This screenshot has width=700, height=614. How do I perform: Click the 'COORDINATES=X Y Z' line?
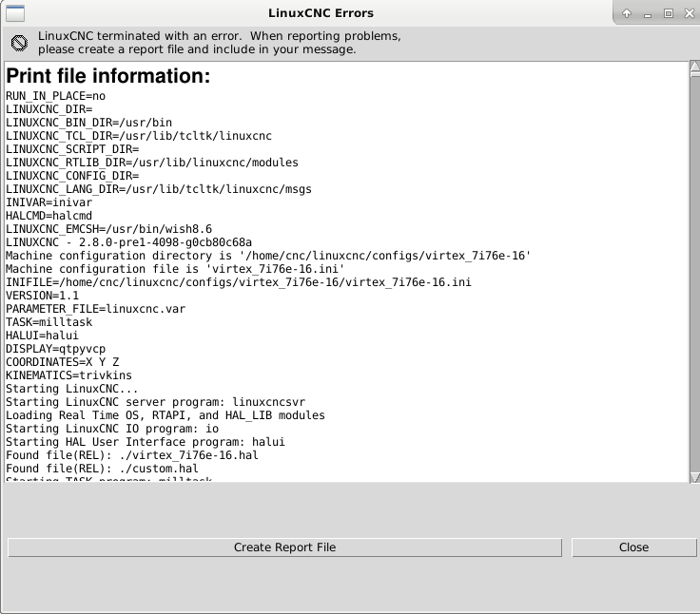click(x=63, y=362)
